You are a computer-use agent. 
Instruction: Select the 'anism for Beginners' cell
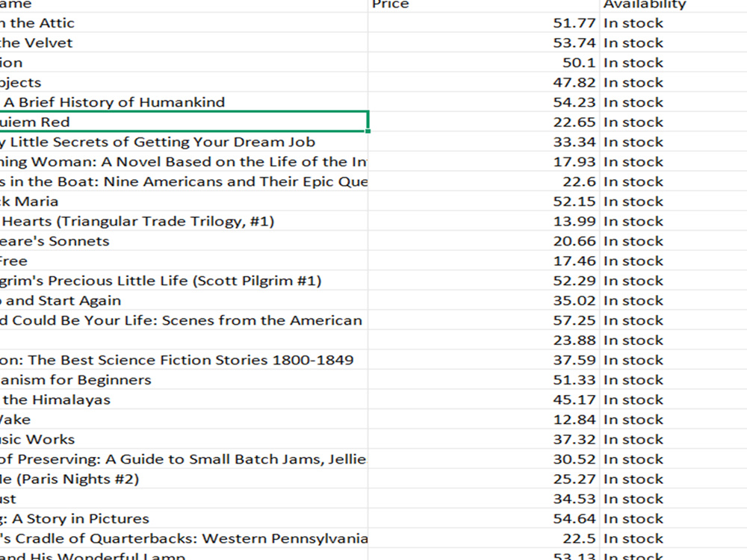(x=184, y=380)
